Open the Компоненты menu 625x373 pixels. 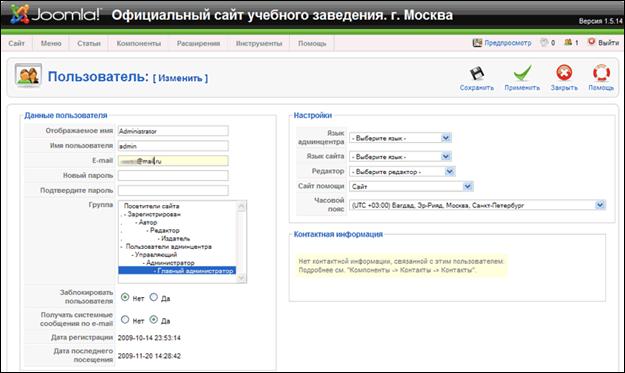139,43
